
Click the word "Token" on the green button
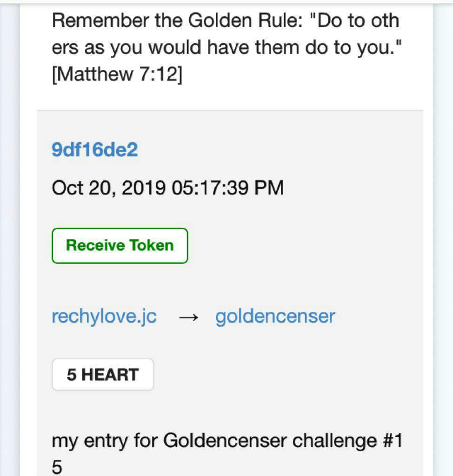pyautogui.click(x=151, y=245)
